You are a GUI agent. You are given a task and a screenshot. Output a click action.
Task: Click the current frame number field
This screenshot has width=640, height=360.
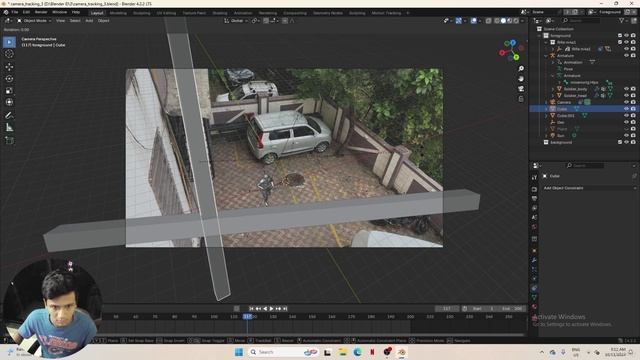[447, 309]
